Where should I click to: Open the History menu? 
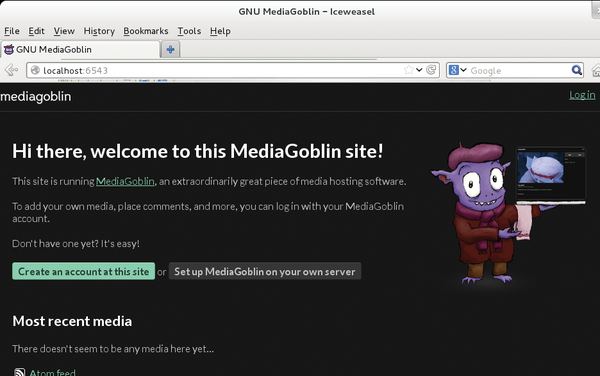click(x=99, y=31)
